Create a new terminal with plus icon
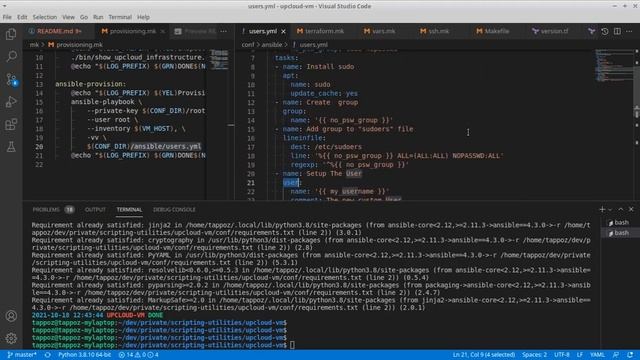640x360 pixels. tap(602, 209)
